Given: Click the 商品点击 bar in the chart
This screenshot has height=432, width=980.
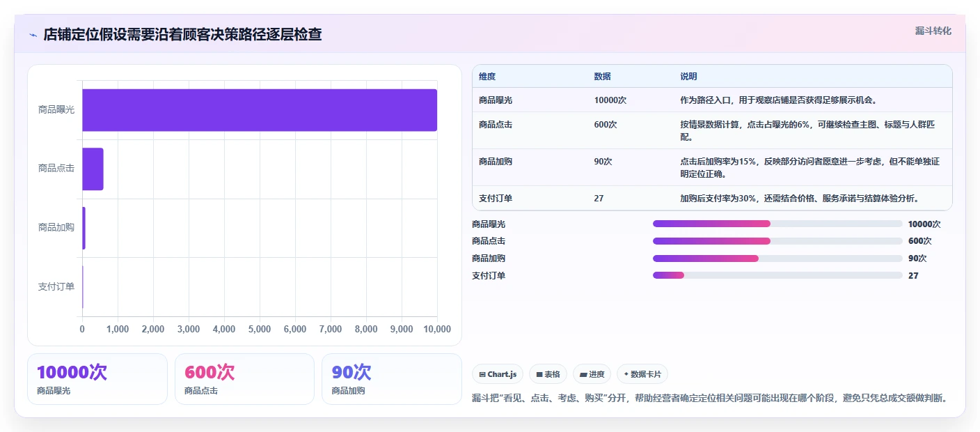Looking at the screenshot, I should click(93, 169).
